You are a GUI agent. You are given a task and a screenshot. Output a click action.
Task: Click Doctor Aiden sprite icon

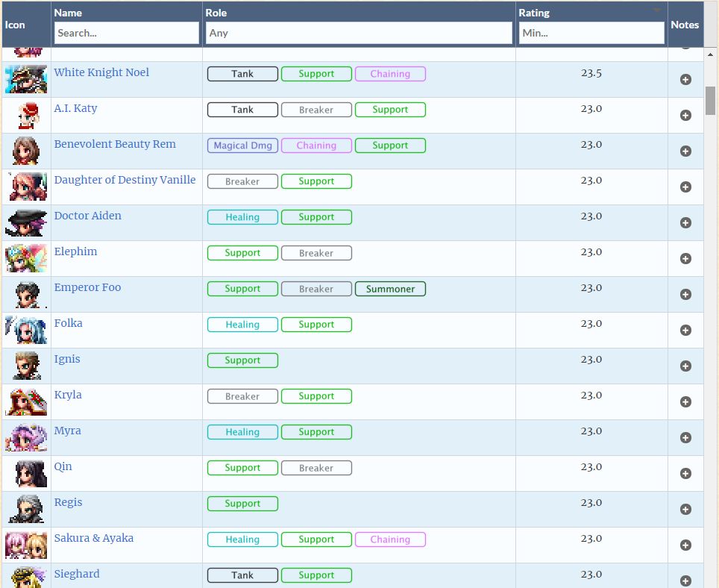click(x=26, y=222)
